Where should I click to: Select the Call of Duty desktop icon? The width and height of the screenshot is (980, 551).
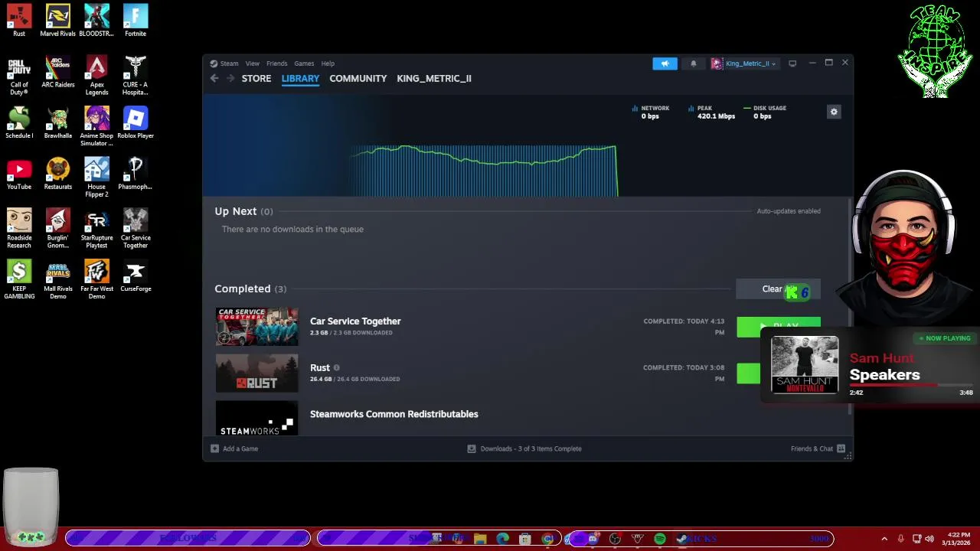[x=19, y=76]
